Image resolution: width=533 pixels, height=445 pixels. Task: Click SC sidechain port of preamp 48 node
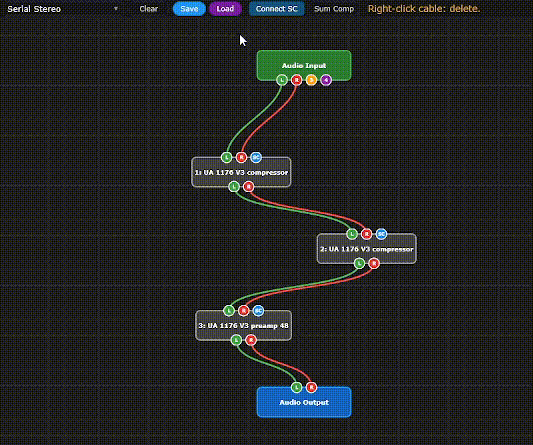258,310
